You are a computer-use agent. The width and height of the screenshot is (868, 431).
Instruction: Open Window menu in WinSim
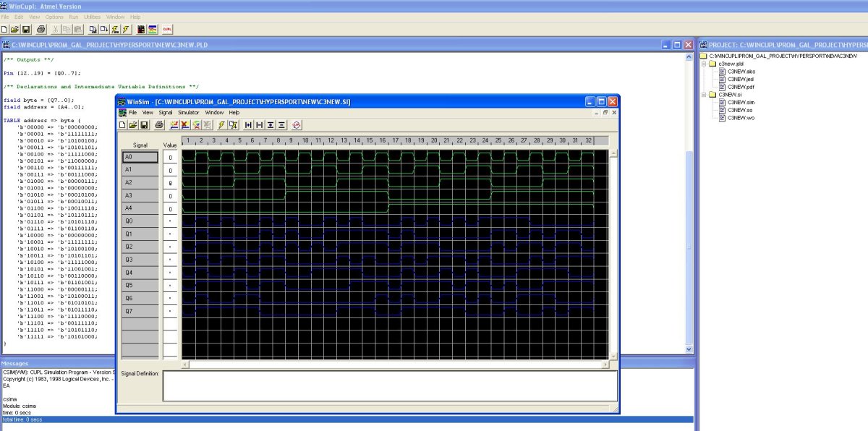point(214,113)
